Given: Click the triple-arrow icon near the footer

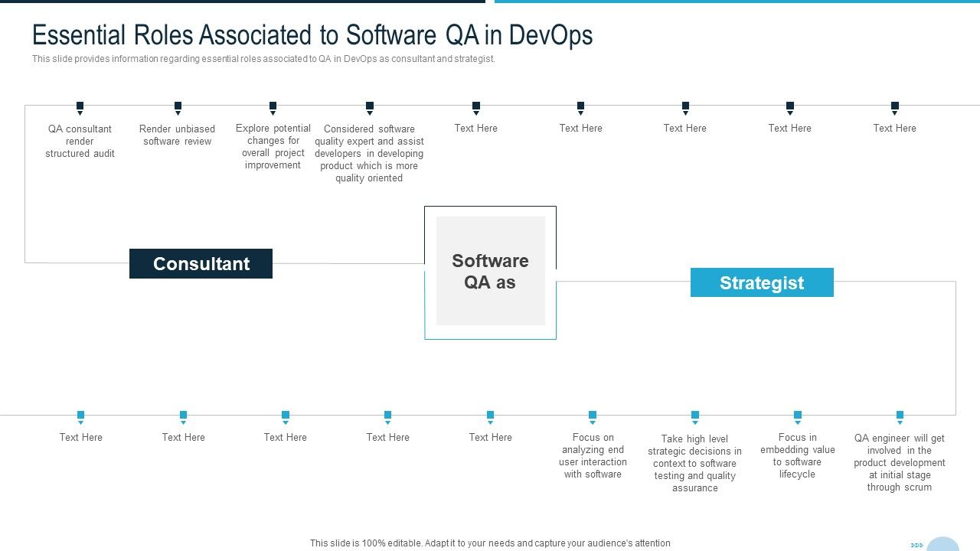Looking at the screenshot, I should coord(917,545).
